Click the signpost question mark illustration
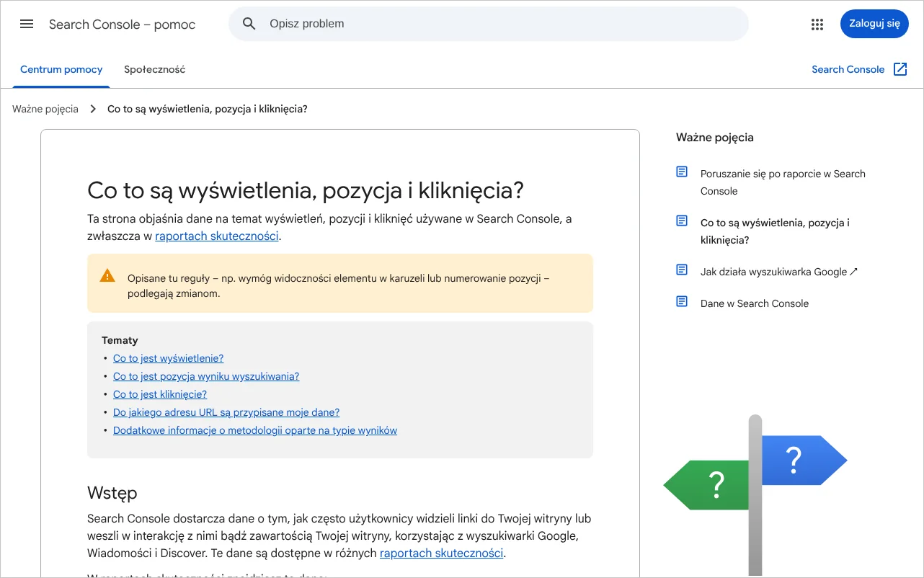 (x=755, y=496)
